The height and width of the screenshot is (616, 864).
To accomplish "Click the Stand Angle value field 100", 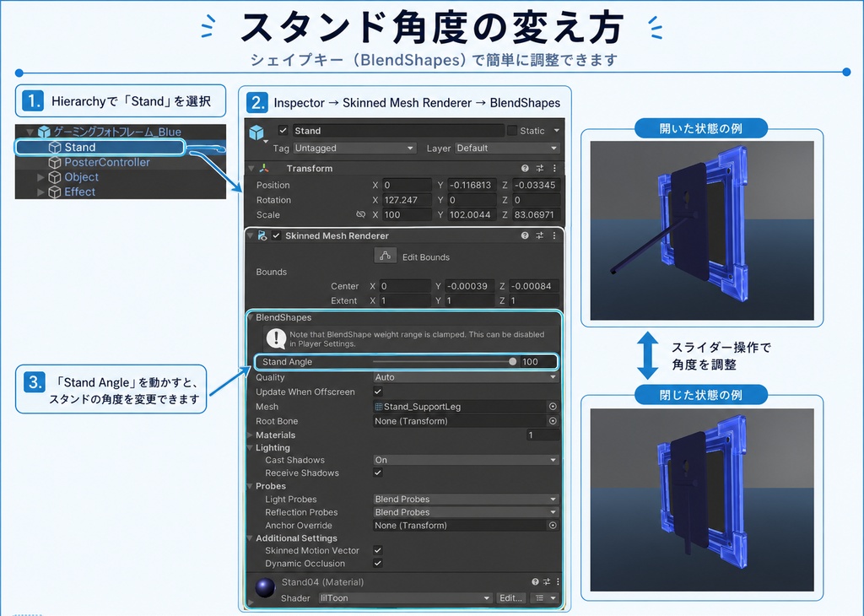I will (537, 362).
